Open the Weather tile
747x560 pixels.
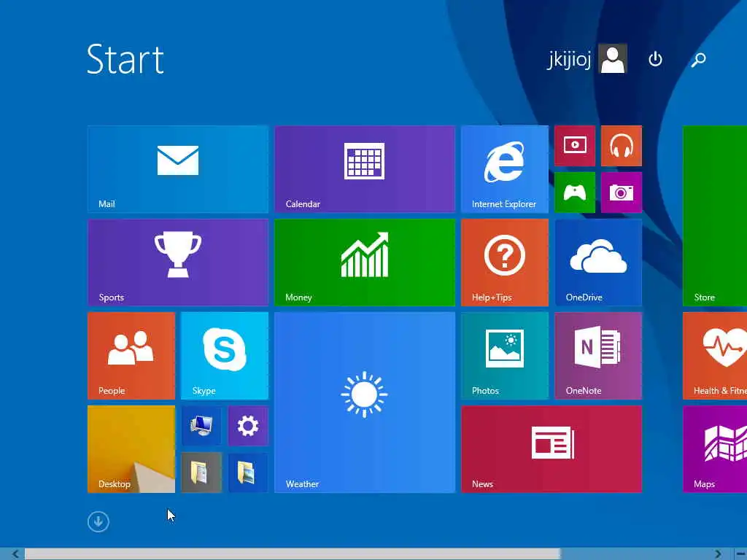click(365, 402)
